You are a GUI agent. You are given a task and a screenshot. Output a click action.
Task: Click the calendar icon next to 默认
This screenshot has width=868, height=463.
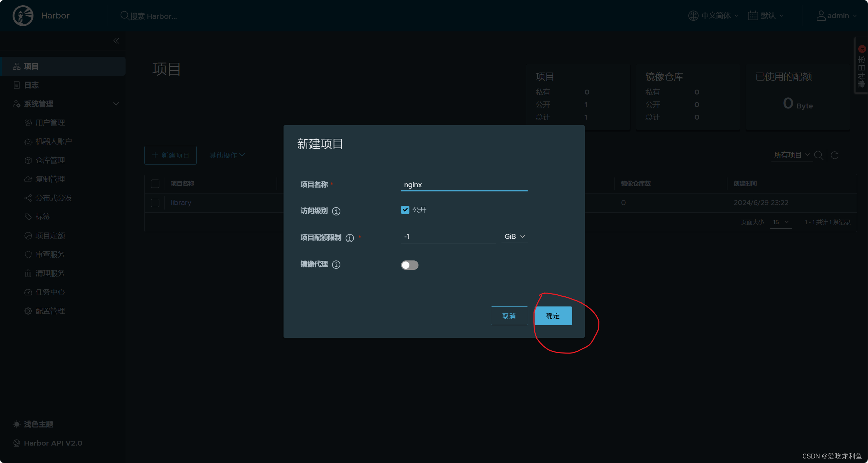tap(753, 16)
